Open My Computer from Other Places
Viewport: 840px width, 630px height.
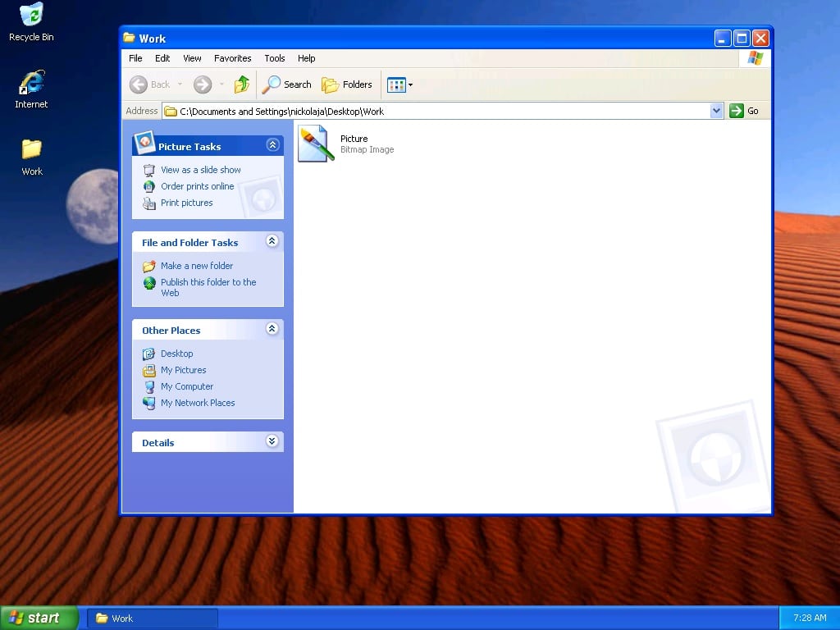pos(187,386)
